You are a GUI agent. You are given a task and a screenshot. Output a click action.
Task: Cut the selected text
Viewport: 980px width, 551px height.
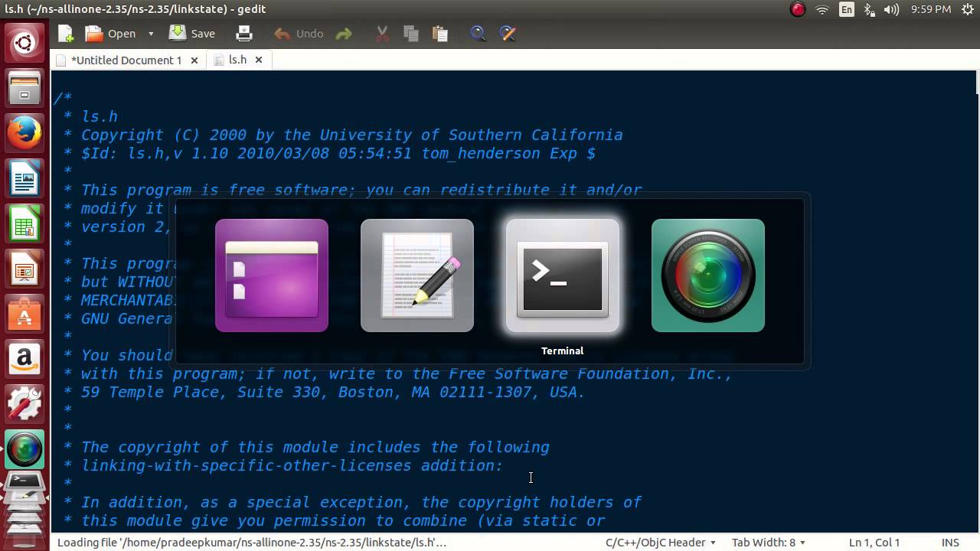382,34
